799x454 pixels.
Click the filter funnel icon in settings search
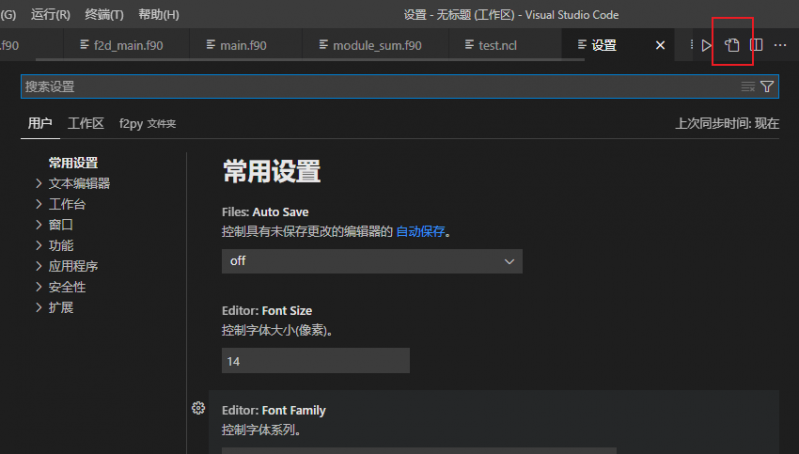pyautogui.click(x=767, y=87)
